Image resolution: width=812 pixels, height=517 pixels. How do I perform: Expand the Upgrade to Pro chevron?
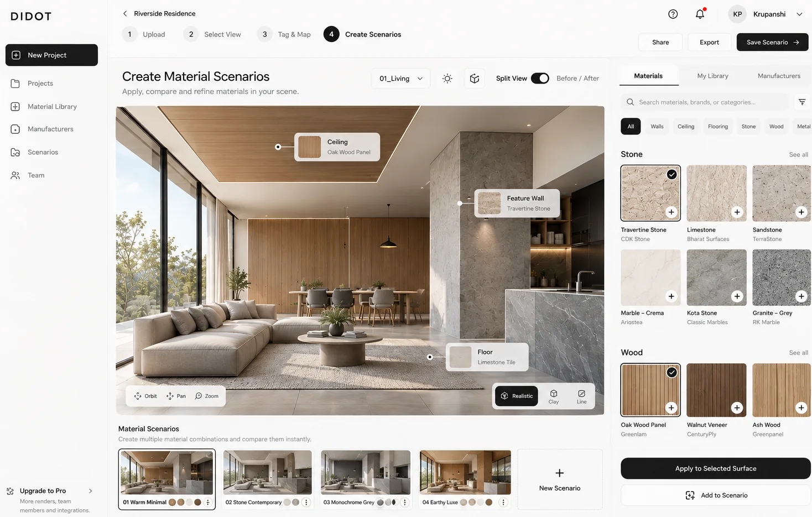coord(91,491)
